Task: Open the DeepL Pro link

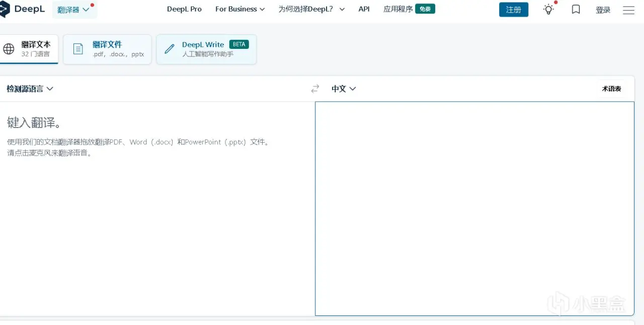Action: (184, 9)
